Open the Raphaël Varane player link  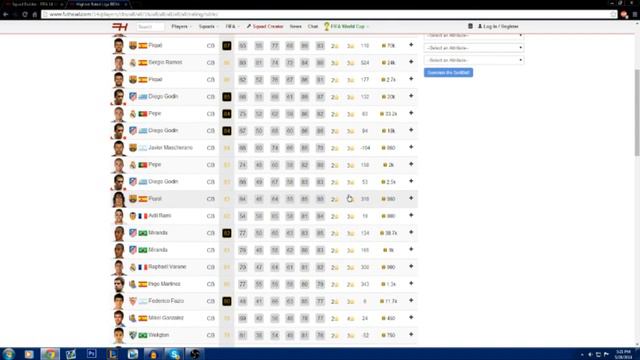click(167, 267)
